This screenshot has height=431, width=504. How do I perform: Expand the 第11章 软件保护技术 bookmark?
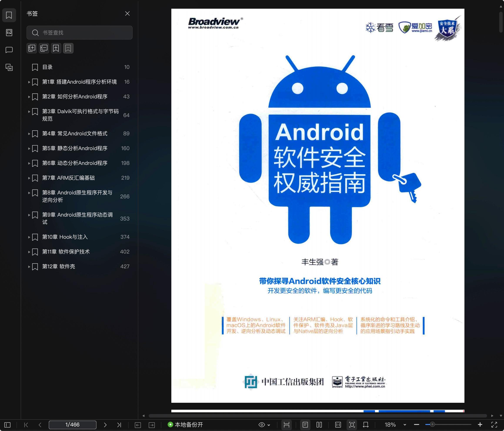(x=29, y=252)
